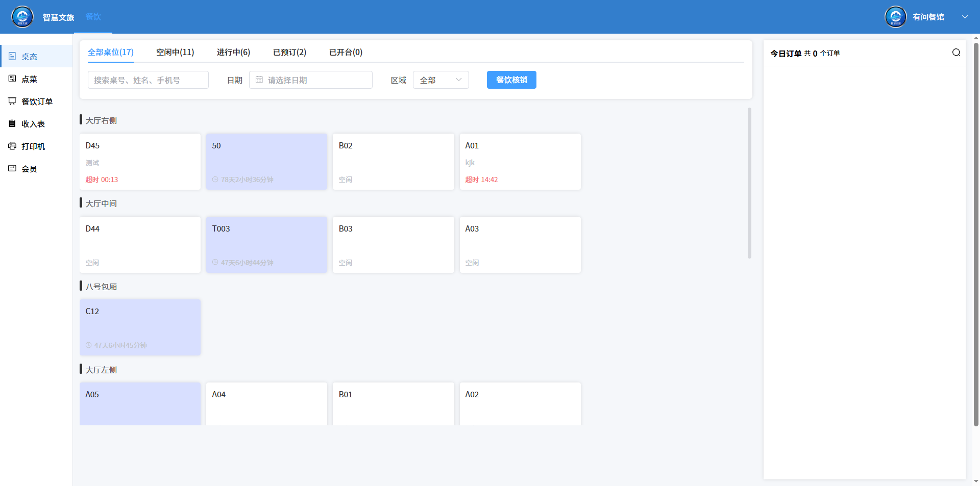Open the 点菜 menu item
The width and height of the screenshot is (980, 486).
pyautogui.click(x=36, y=79)
